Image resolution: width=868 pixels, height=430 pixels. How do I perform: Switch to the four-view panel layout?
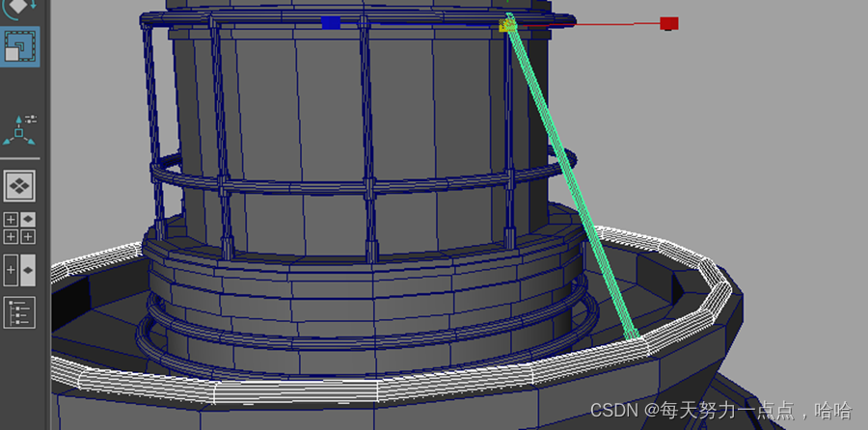coord(19,228)
